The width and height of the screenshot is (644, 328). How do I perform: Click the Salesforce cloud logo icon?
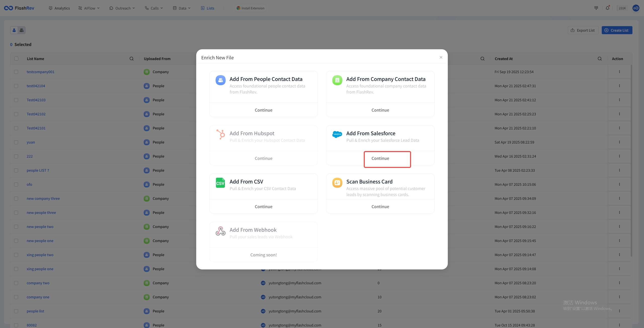(337, 134)
